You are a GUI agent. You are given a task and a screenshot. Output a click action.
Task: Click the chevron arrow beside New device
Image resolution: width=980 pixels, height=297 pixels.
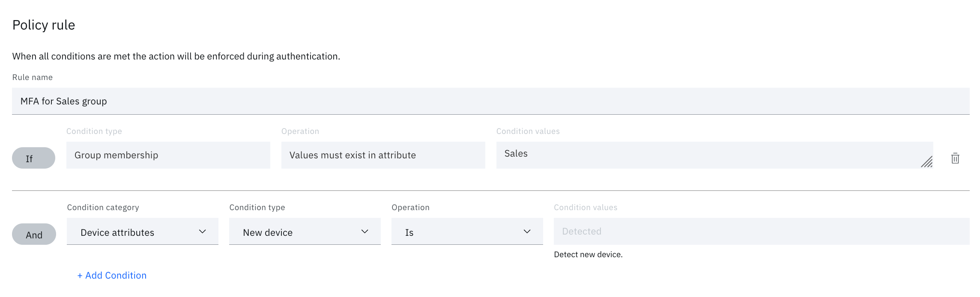(x=365, y=232)
